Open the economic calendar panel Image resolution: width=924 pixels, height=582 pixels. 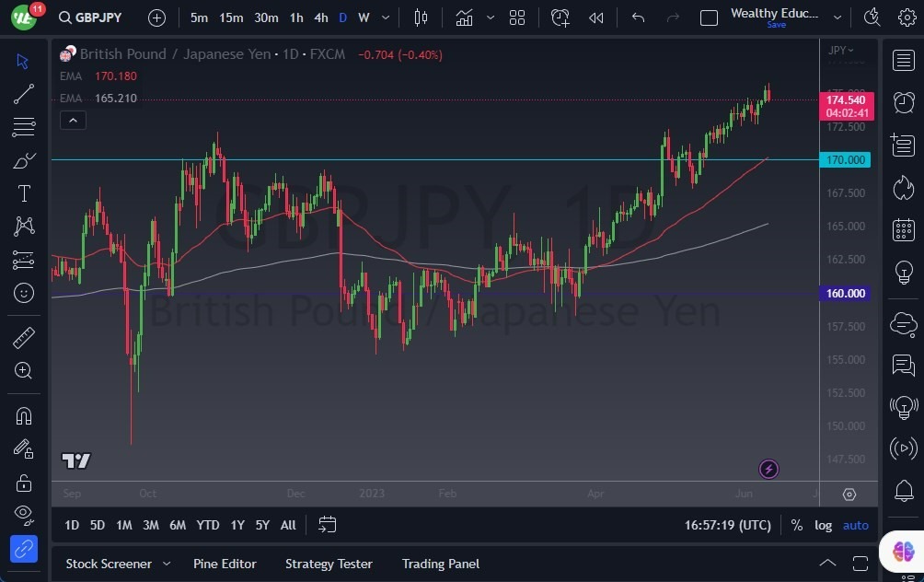tap(903, 229)
